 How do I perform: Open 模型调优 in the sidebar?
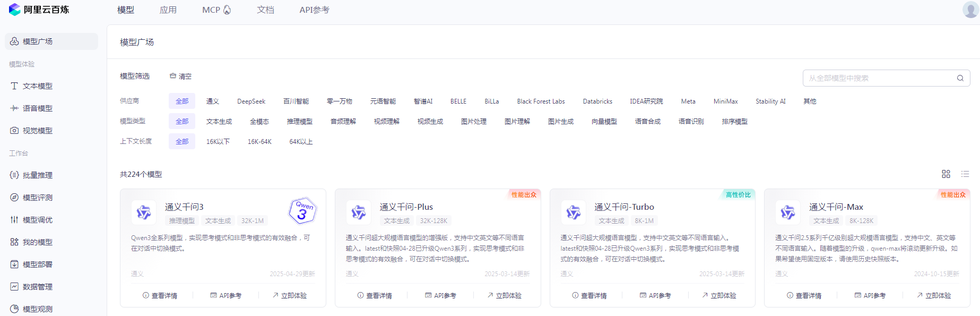tap(37, 220)
